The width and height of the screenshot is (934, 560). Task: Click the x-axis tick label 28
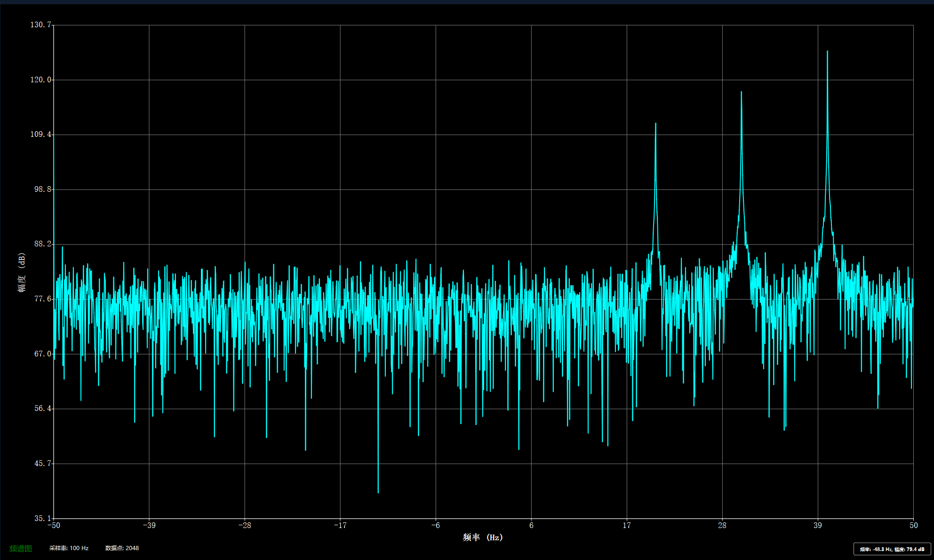[722, 526]
